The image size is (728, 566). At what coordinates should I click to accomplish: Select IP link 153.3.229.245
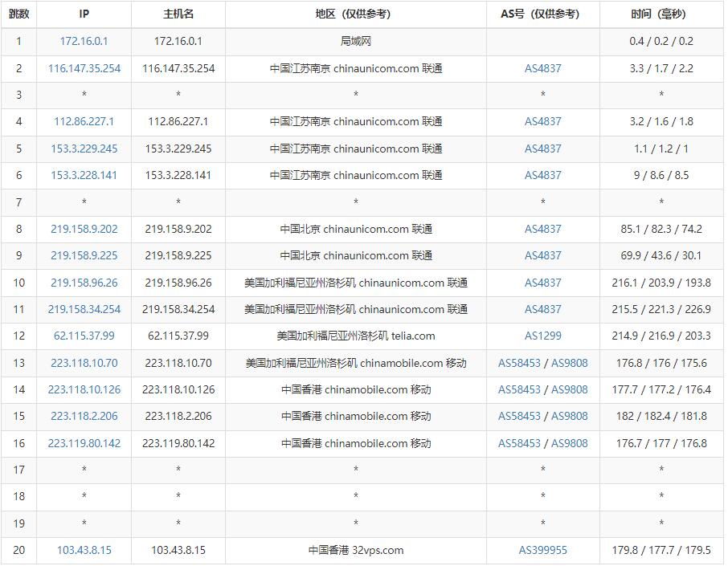tap(84, 149)
